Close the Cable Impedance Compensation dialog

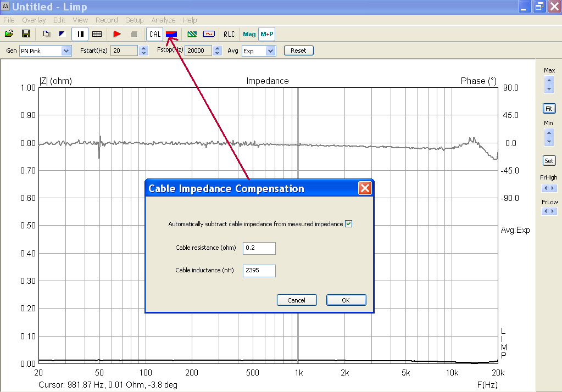pos(365,188)
